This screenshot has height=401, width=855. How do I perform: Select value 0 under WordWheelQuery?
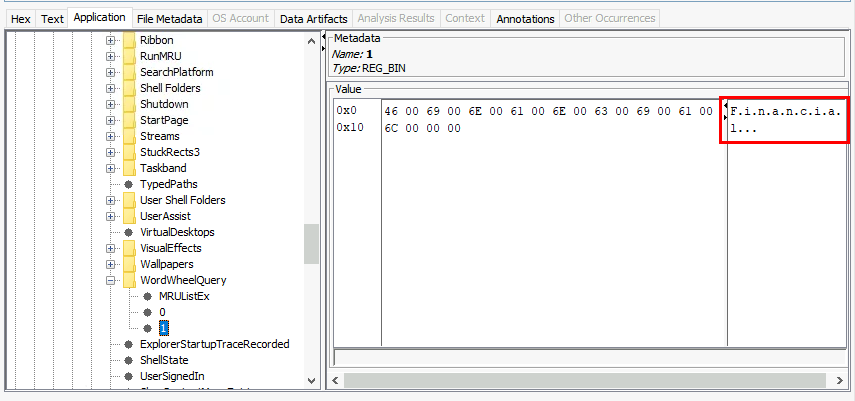coord(162,312)
